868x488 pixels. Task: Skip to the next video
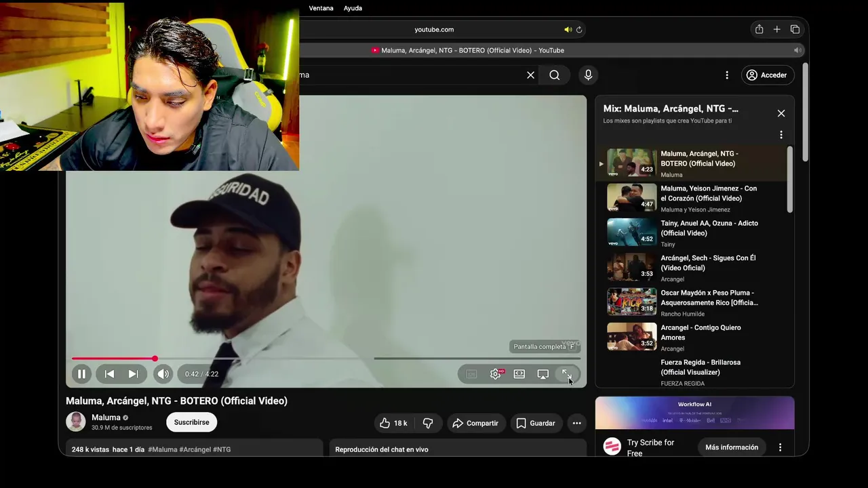(x=133, y=373)
